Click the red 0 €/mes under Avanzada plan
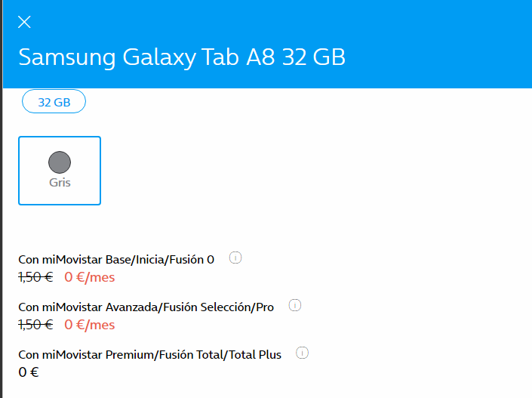Image resolution: width=532 pixels, height=398 pixels. tap(89, 325)
